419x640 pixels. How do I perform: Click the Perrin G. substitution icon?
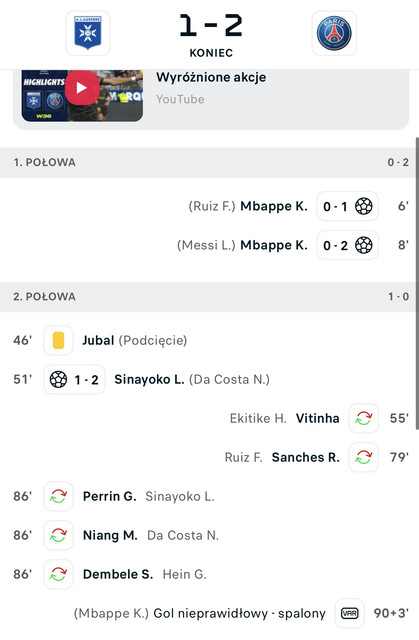(x=58, y=496)
